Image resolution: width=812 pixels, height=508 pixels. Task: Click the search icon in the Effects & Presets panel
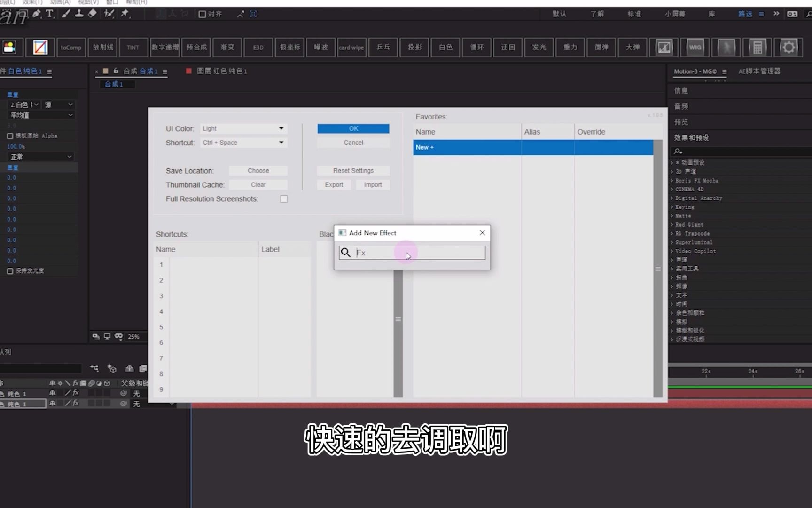click(678, 151)
